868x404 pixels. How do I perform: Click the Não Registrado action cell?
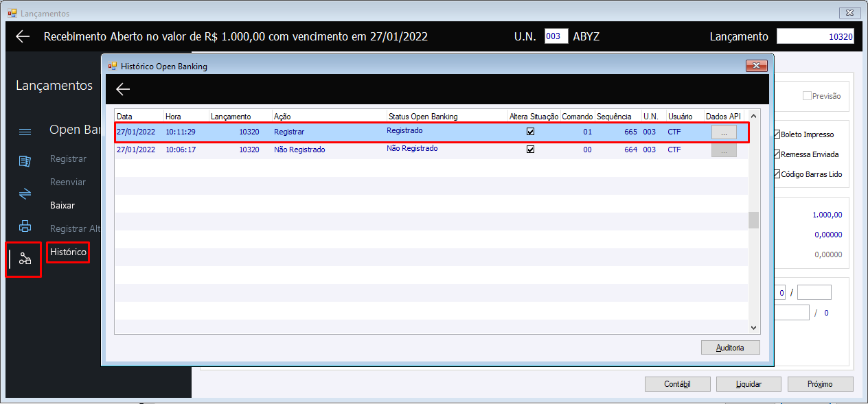(299, 149)
